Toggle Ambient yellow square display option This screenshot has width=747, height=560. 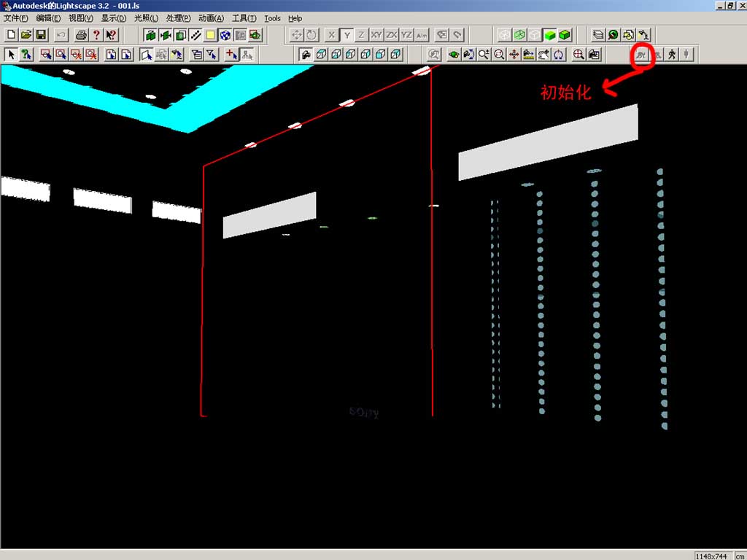coord(210,35)
